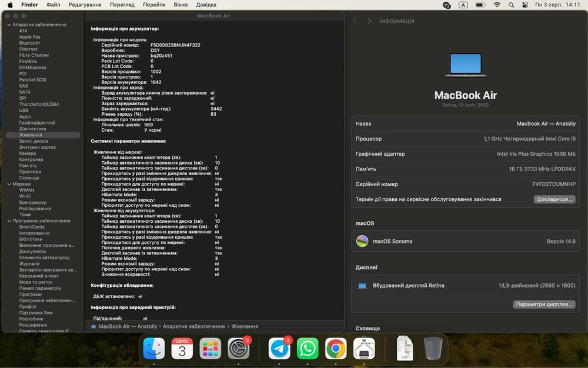The height and width of the screenshot is (368, 588).
Task: Click the cycle count value 569
Action: coord(149,125)
